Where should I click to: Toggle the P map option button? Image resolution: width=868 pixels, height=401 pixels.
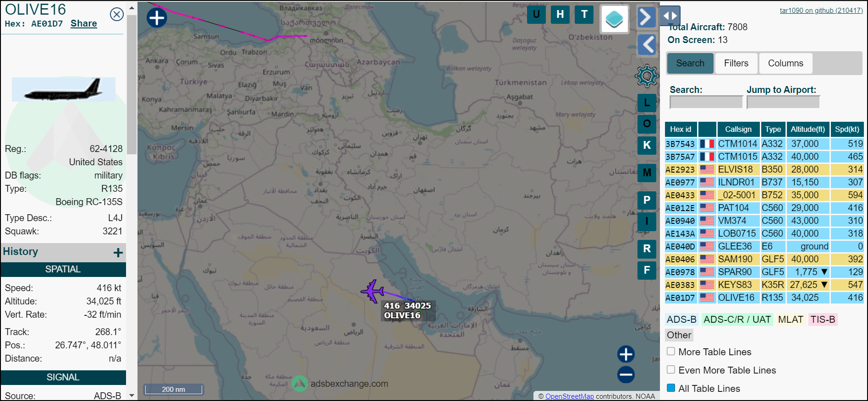(647, 200)
